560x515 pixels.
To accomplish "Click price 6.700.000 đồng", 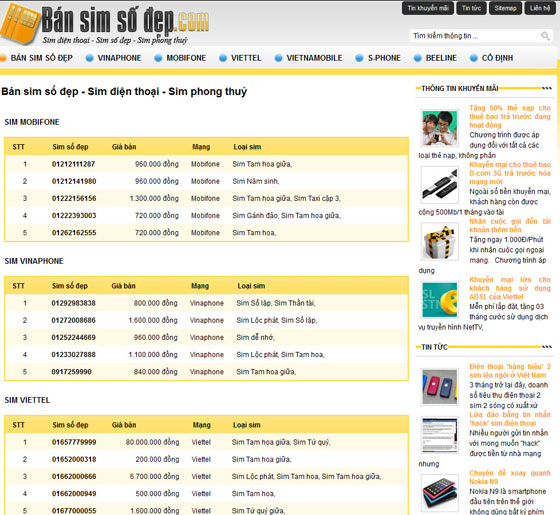I will [x=154, y=476].
